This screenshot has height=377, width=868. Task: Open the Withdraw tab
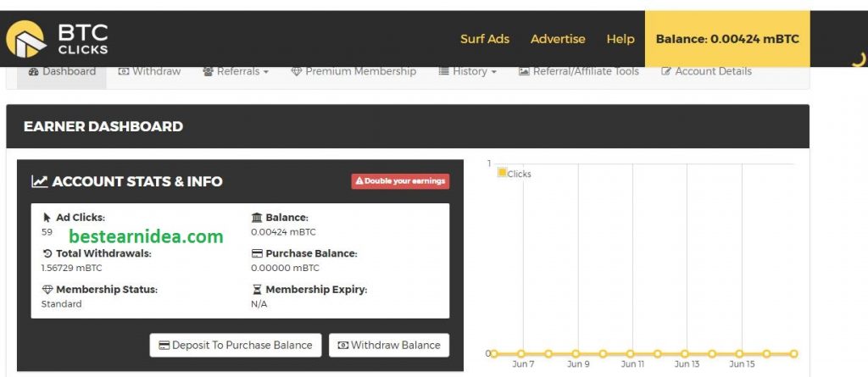(149, 72)
